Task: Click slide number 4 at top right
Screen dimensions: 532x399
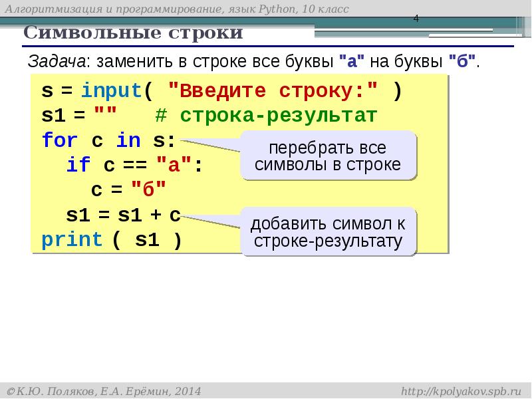Action: pyautogui.click(x=416, y=18)
